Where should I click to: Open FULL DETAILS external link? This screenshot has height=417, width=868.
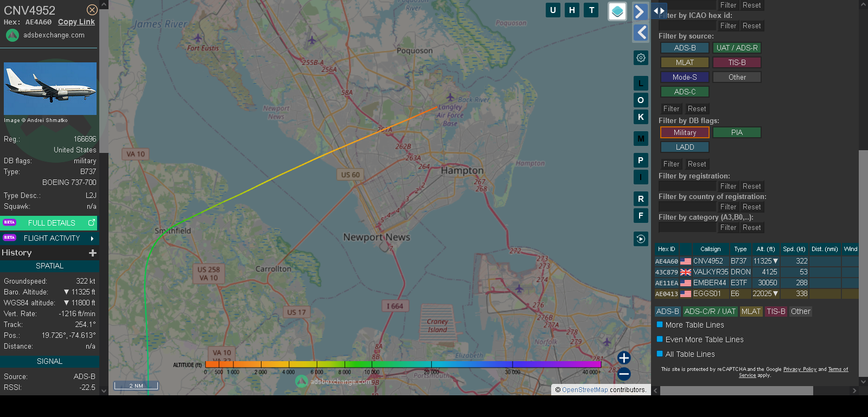point(49,223)
